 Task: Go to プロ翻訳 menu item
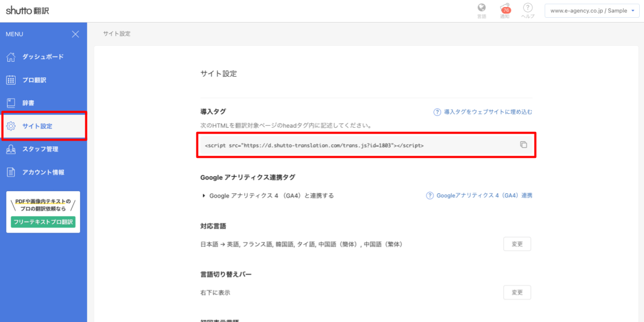coord(43,80)
